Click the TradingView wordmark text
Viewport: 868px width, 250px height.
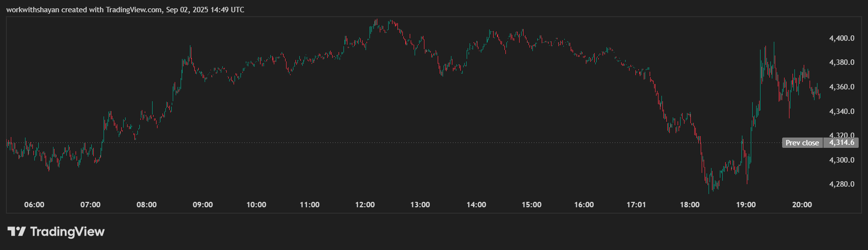[67, 231]
